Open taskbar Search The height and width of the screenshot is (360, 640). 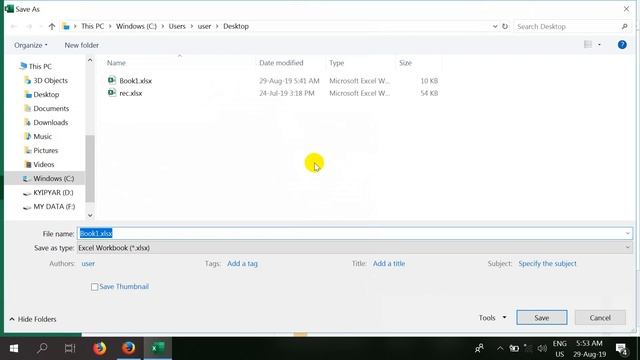42,348
